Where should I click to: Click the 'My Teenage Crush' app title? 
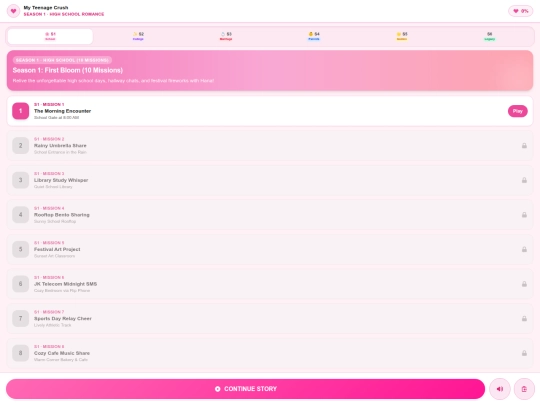click(46, 8)
